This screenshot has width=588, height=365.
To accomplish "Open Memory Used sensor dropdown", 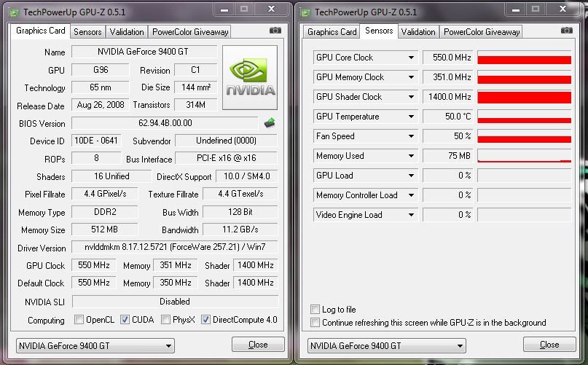I will tap(411, 156).
